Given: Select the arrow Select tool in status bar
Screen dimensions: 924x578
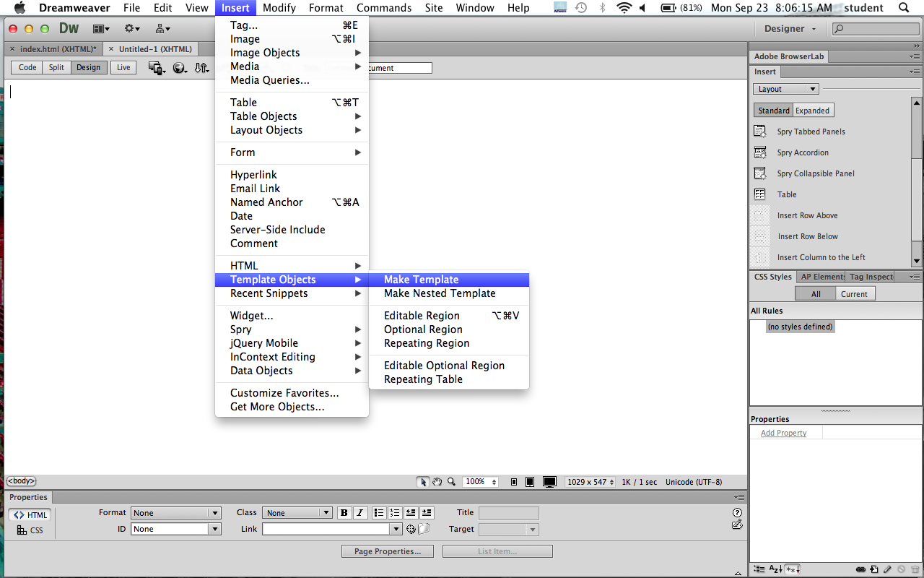Looking at the screenshot, I should (x=423, y=482).
